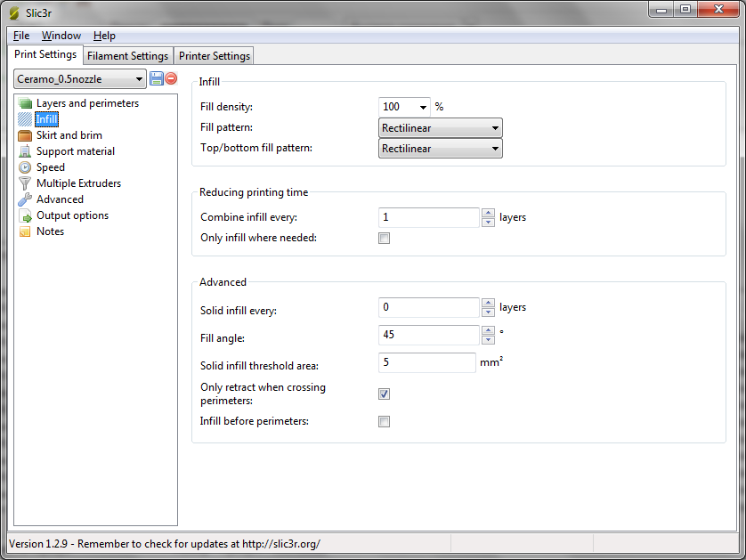Decrease Solid infill every value
This screenshot has height=560, width=746.
pos(488,312)
